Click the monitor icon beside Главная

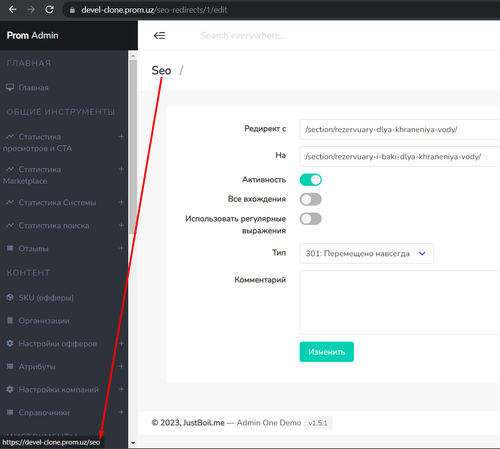pyautogui.click(x=10, y=87)
